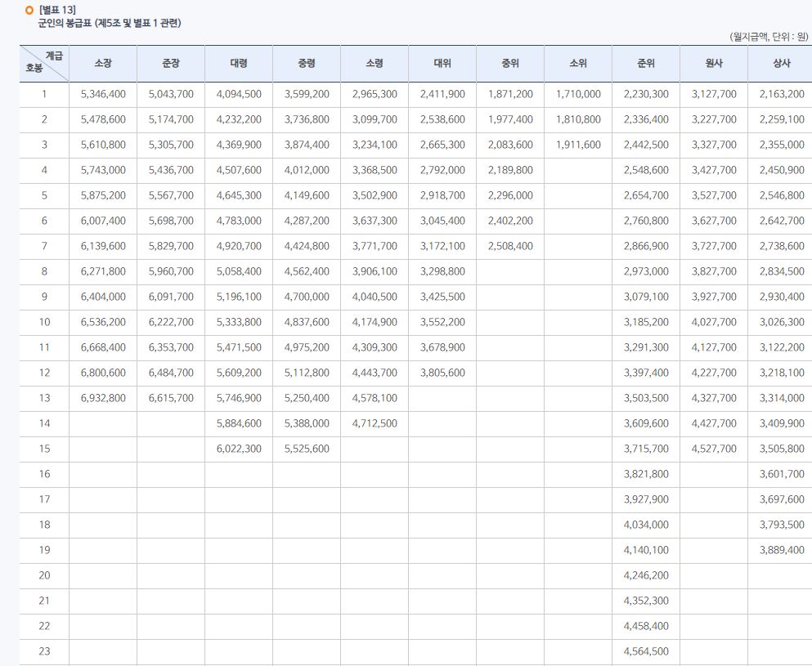Screen dimensions: 812x666
Task: Click cell value 4,094,500
Action: pos(239,94)
